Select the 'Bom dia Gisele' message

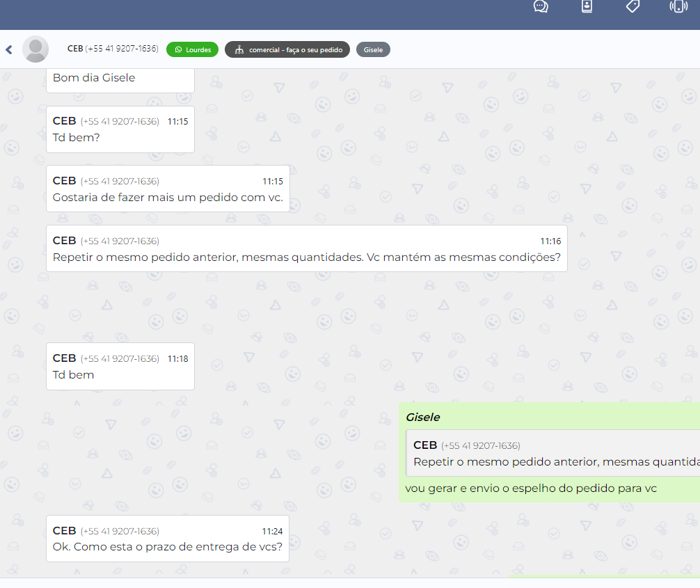(94, 78)
